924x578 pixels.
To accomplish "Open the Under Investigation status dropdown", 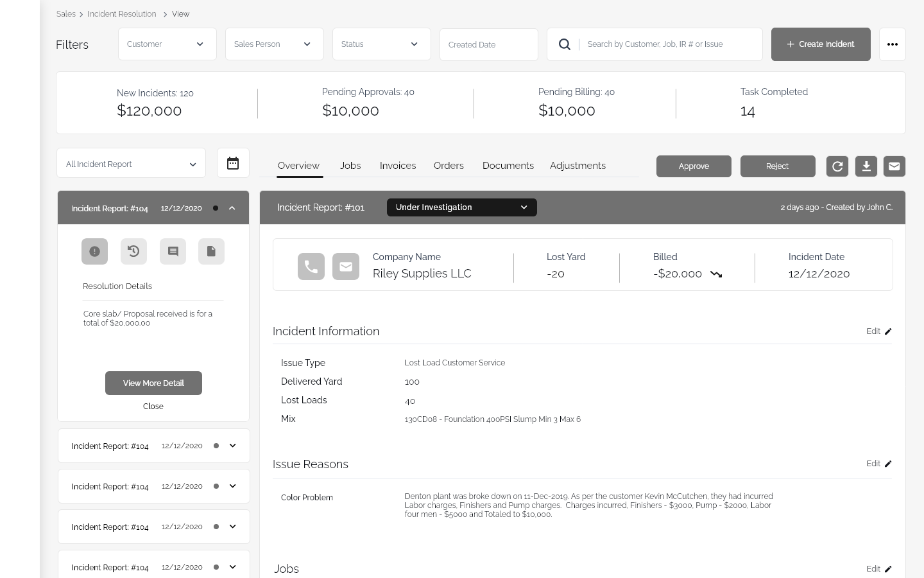I will click(x=462, y=207).
